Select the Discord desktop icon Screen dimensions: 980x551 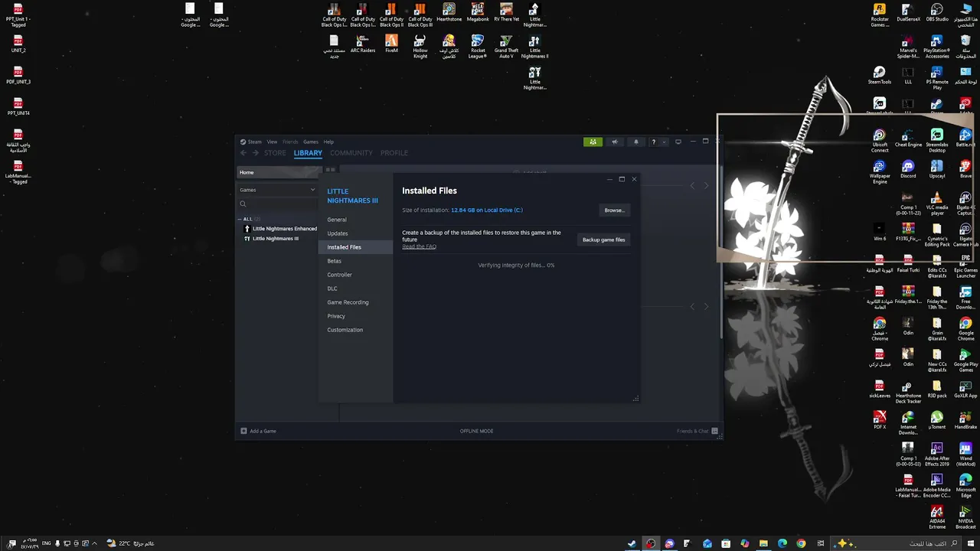click(908, 170)
